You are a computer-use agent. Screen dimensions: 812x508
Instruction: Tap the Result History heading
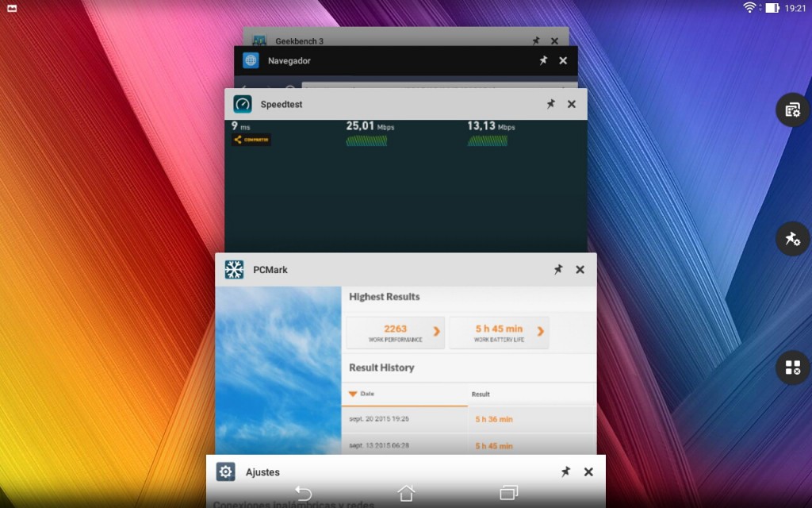[381, 368]
